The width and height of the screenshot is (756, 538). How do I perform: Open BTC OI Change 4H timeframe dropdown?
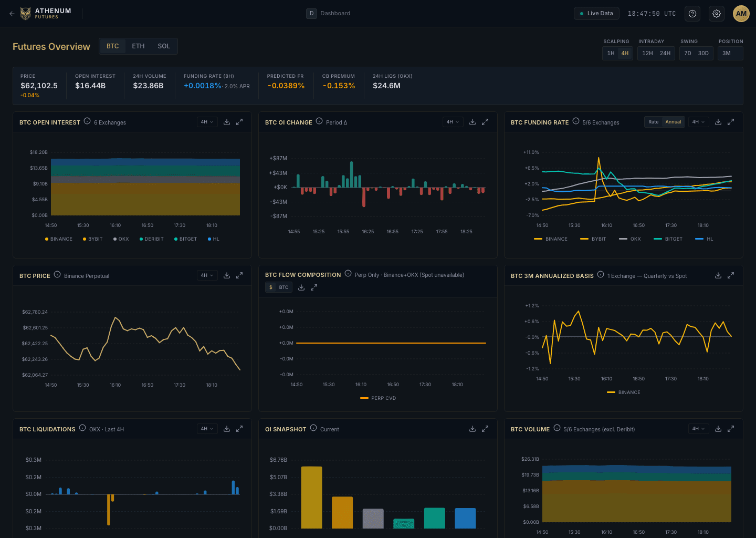[453, 122]
